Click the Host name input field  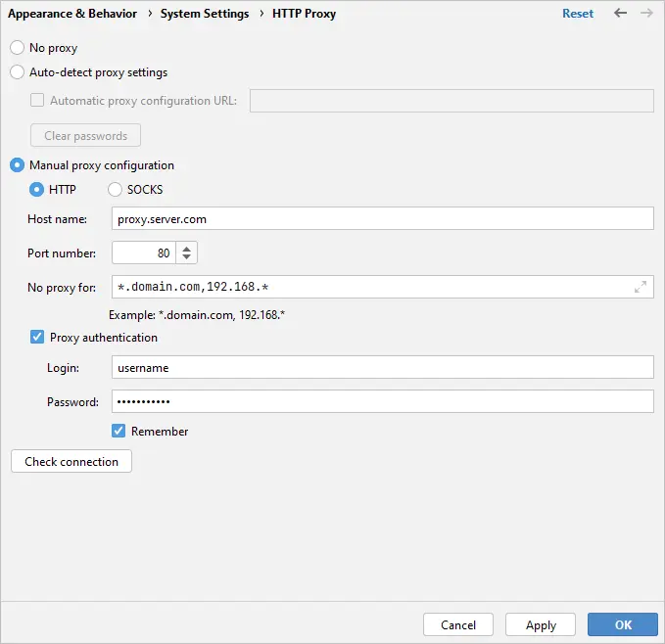tap(382, 219)
